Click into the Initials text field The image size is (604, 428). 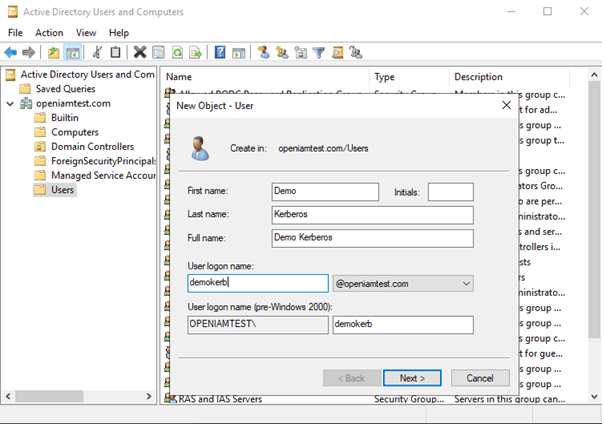pyautogui.click(x=450, y=192)
